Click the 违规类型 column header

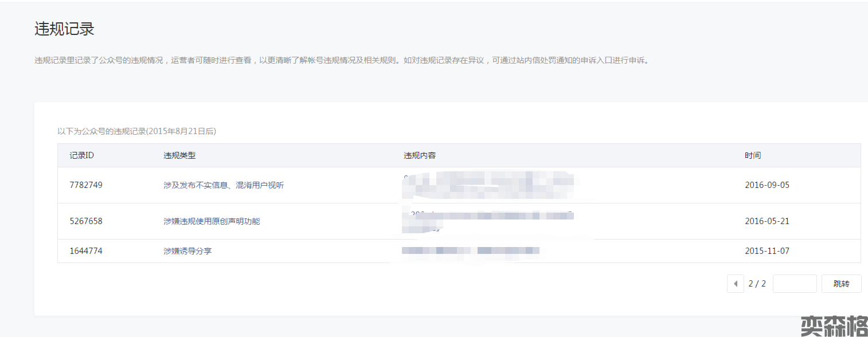(179, 155)
